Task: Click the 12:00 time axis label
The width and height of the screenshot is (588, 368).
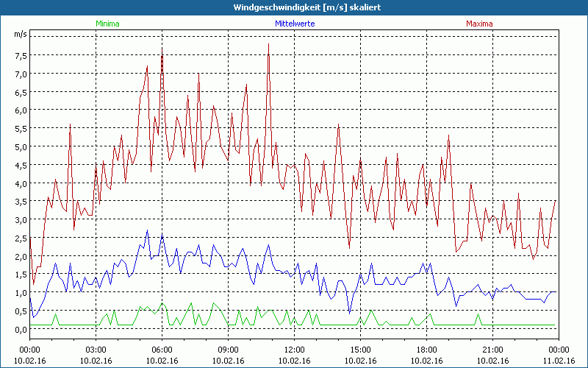Action: (295, 350)
